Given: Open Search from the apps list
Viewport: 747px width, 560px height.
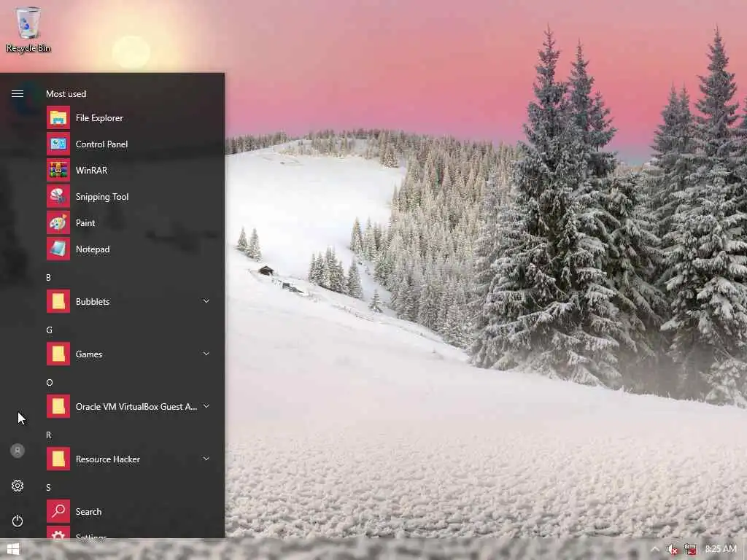Looking at the screenshot, I should pyautogui.click(x=130, y=511).
